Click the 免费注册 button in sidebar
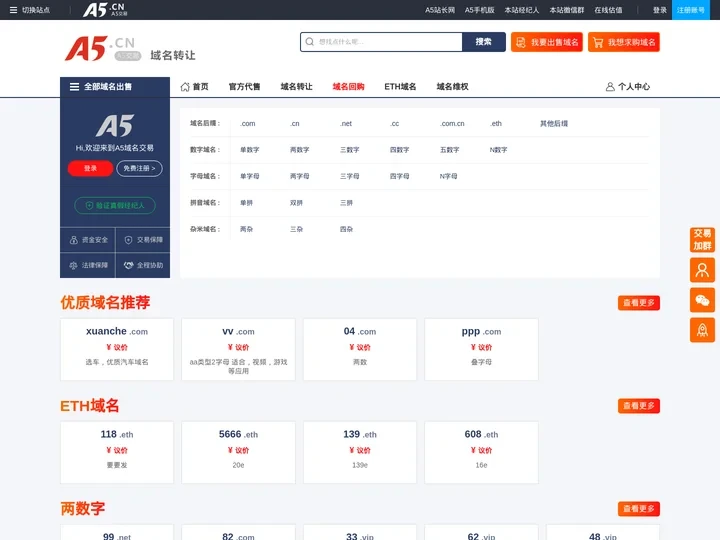This screenshot has width=720, height=540. pos(139,169)
